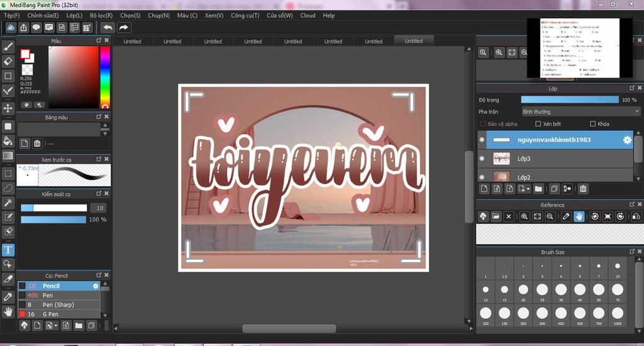Open reference image folder icon

[496, 216]
